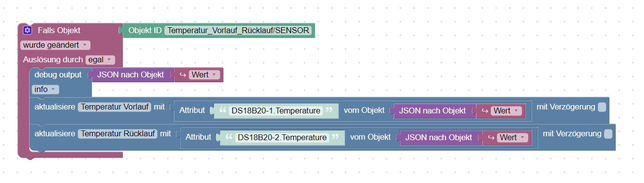Edit the text DS18B20-1.Temperature
Image resolution: width=644 pixels, height=183 pixels.
tap(276, 111)
